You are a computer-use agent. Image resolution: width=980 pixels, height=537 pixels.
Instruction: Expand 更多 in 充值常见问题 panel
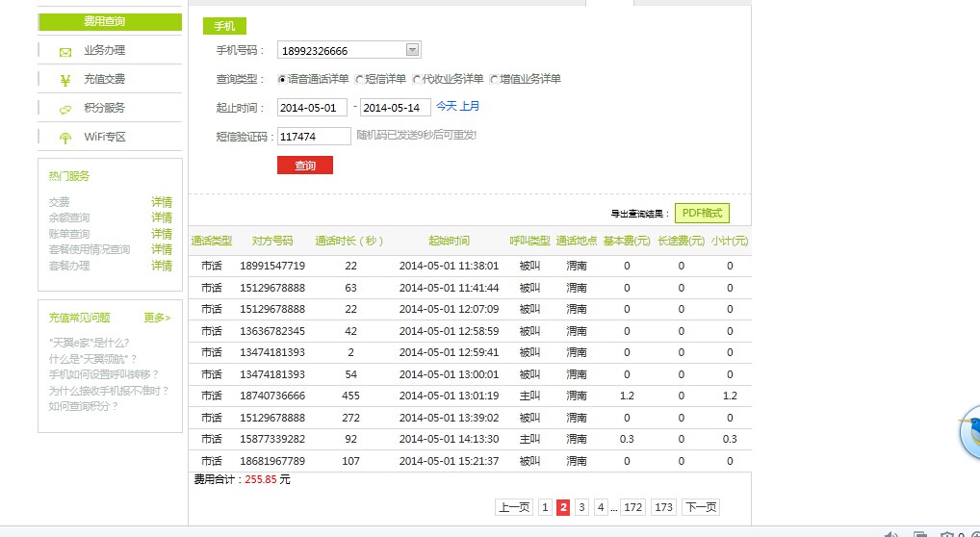(x=157, y=317)
